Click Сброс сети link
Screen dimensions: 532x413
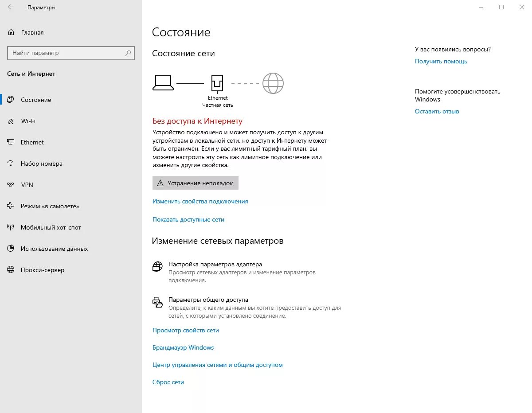168,382
